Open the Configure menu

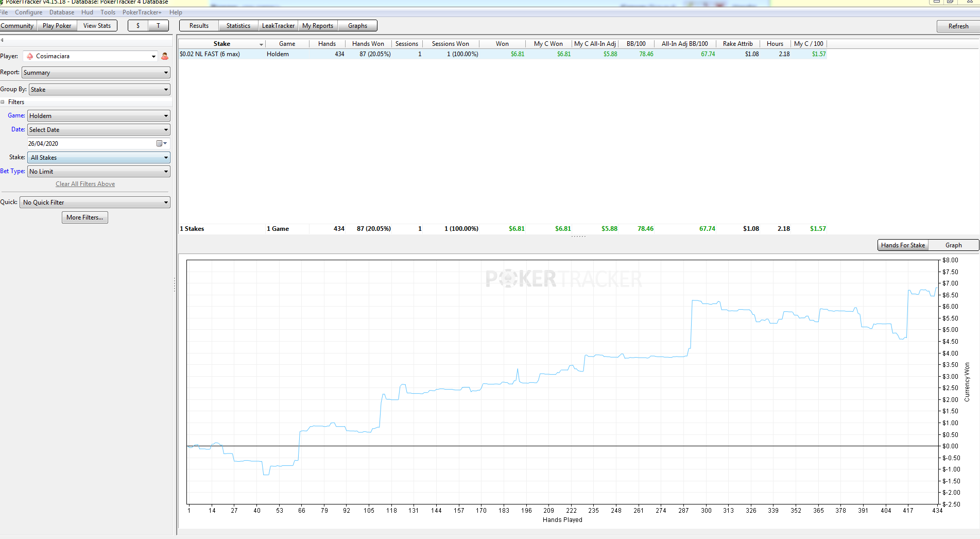click(x=28, y=12)
